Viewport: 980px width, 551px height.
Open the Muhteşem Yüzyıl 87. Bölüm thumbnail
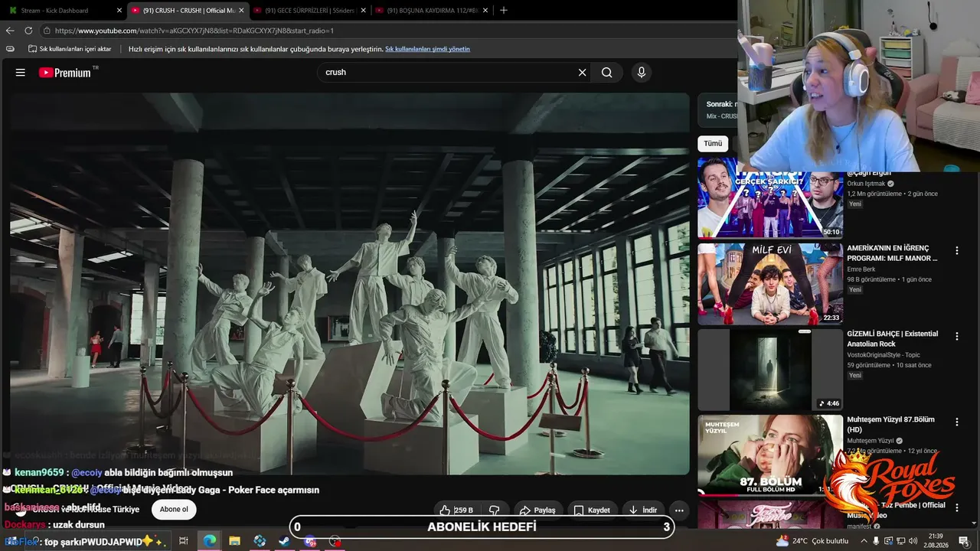[x=770, y=455]
